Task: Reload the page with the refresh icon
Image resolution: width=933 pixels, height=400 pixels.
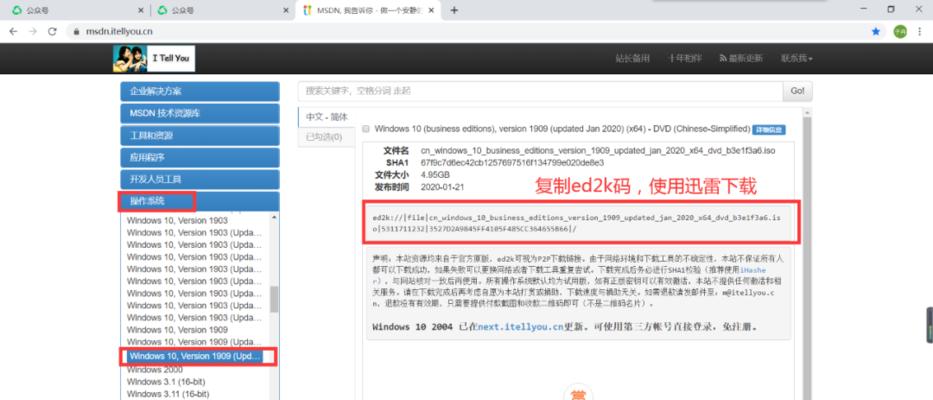Action: pyautogui.click(x=52, y=32)
